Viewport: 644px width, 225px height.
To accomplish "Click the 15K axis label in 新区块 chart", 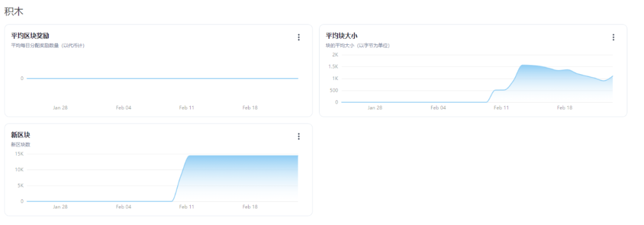I will tap(19, 154).
